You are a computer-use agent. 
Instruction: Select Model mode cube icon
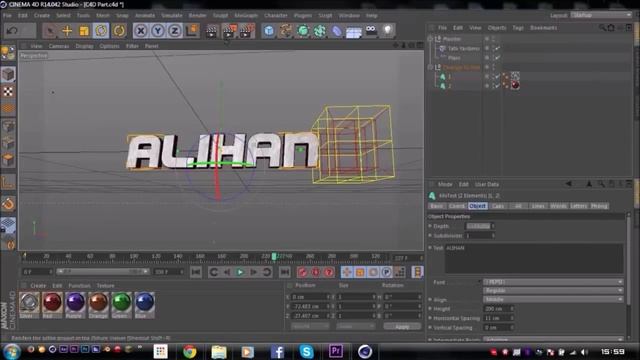pyautogui.click(x=8, y=74)
